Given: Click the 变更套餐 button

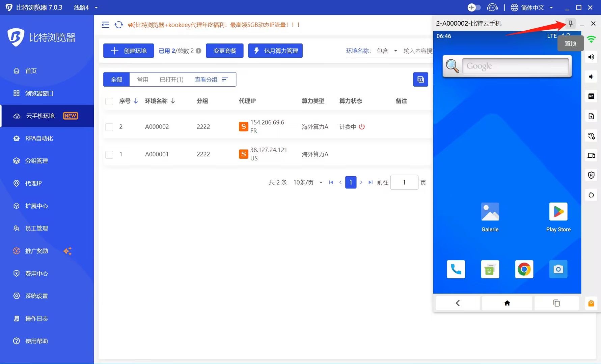Looking at the screenshot, I should pyautogui.click(x=224, y=51).
